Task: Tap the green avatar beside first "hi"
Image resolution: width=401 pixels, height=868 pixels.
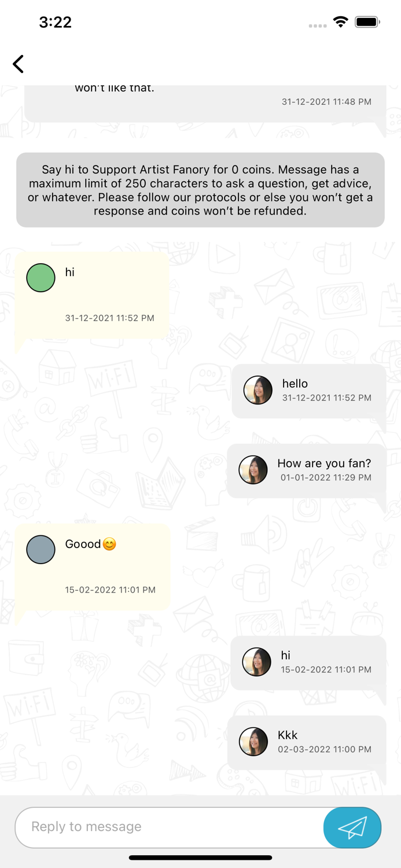Action: (x=41, y=278)
